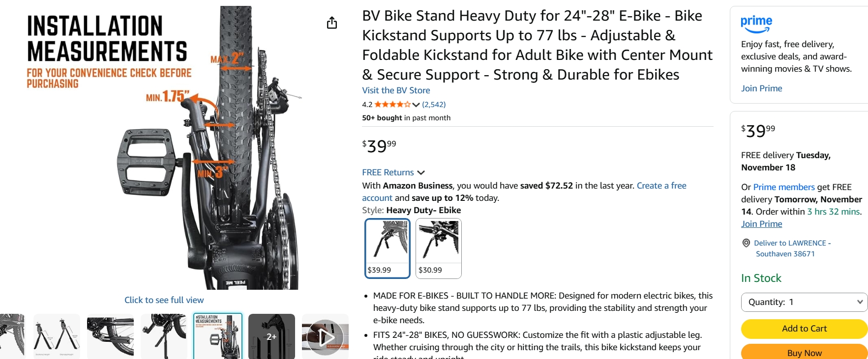
Task: Open the 2,542 customer reviews link
Action: (x=433, y=104)
